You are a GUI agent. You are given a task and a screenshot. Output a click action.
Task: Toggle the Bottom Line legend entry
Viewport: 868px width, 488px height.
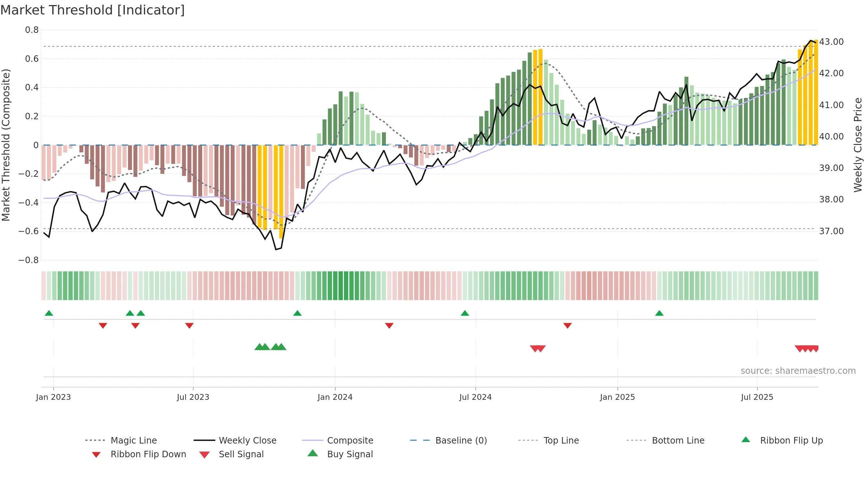coord(665,440)
